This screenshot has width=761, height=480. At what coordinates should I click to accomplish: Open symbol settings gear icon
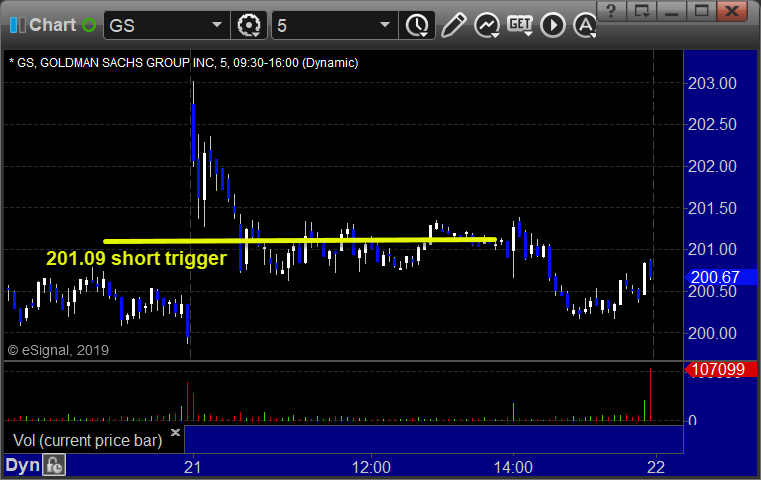pyautogui.click(x=248, y=25)
